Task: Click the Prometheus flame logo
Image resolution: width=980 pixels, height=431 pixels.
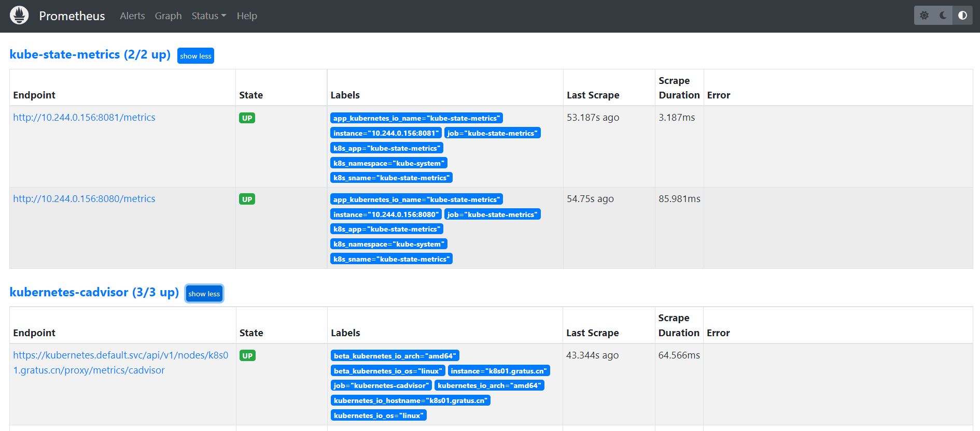Action: [19, 16]
